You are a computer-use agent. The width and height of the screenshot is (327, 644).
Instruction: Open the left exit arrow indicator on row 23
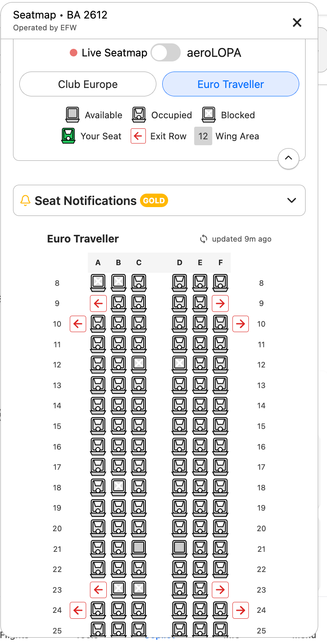click(98, 589)
